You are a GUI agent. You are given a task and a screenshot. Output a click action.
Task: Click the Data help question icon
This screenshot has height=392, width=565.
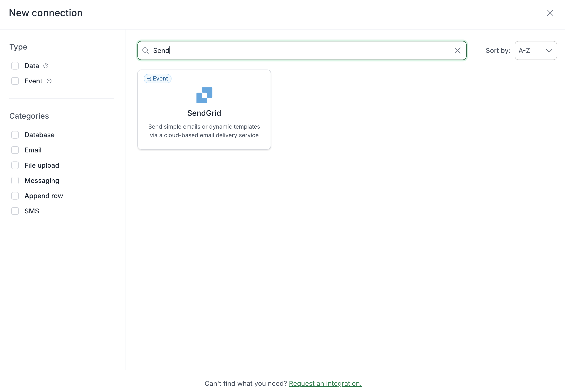[46, 66]
